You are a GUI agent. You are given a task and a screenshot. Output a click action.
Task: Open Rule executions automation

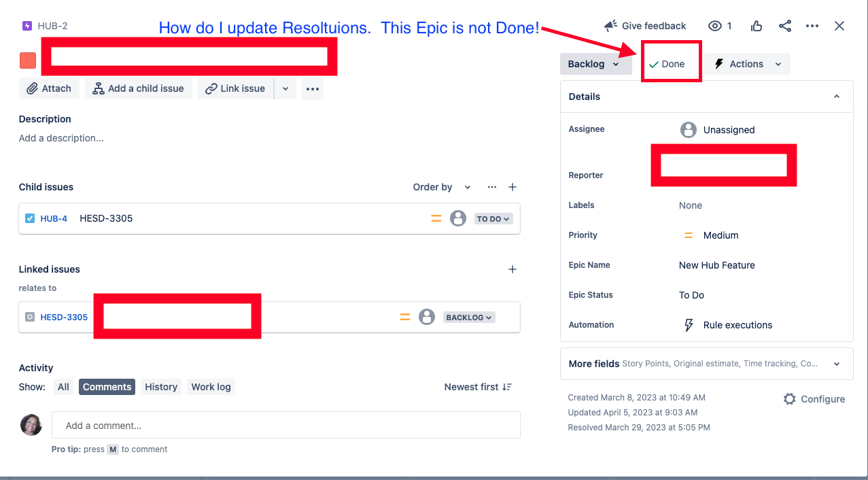coord(728,325)
